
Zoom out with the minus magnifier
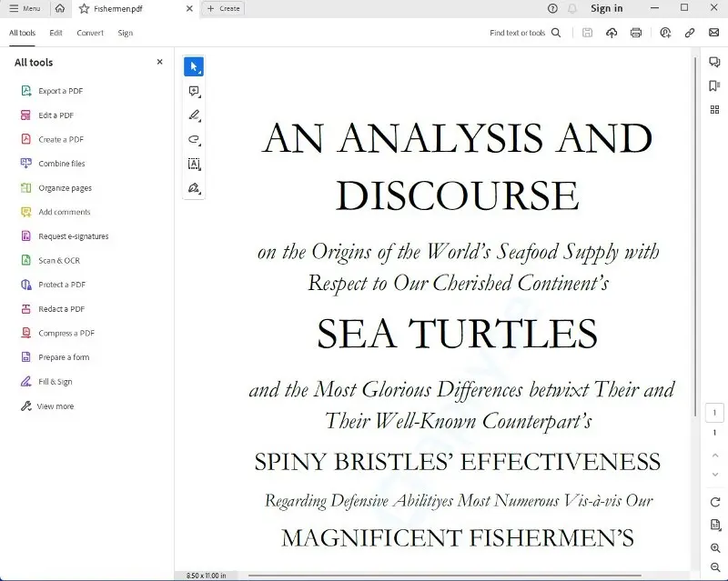click(x=715, y=567)
